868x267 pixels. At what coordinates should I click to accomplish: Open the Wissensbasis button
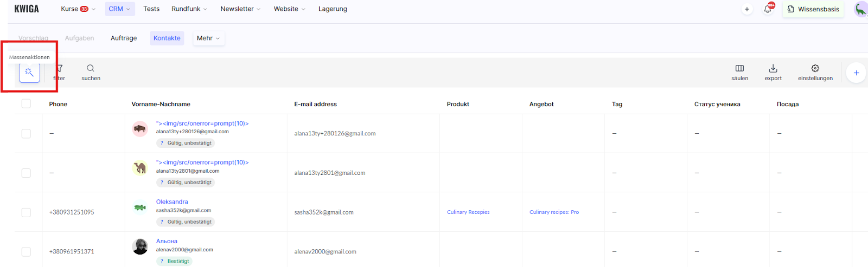click(813, 9)
